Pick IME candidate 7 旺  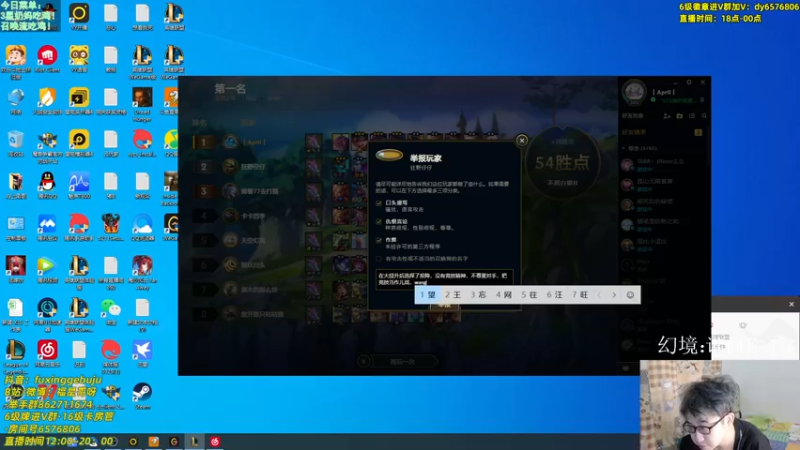pos(580,295)
